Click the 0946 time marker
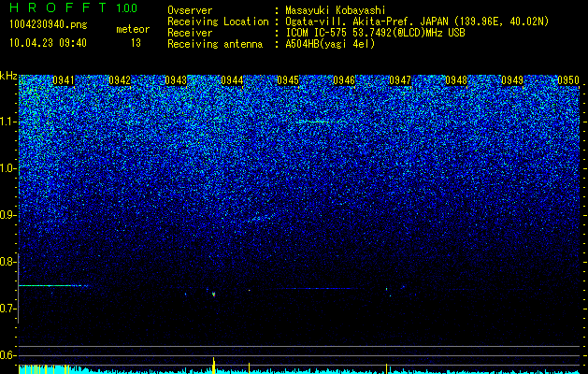Viewport: 588px width, 374px height. (344, 80)
